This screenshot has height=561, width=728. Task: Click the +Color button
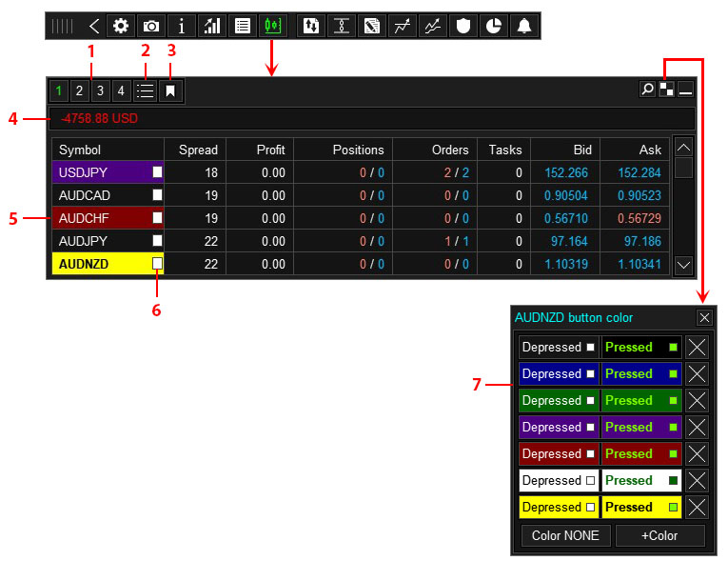[660, 535]
